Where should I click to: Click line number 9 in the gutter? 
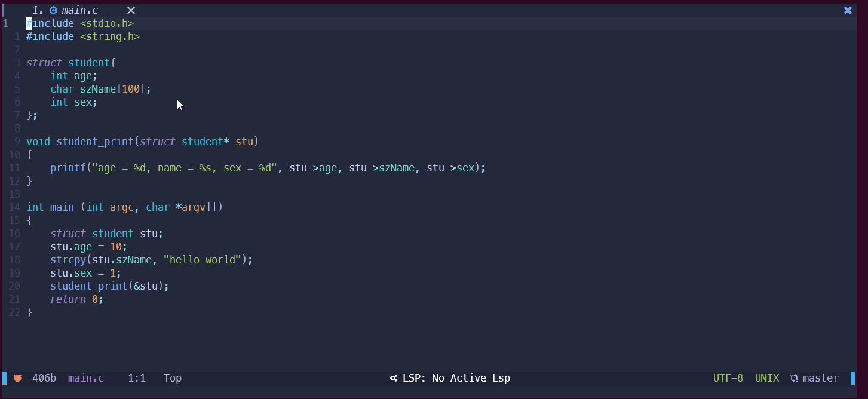[x=17, y=142]
